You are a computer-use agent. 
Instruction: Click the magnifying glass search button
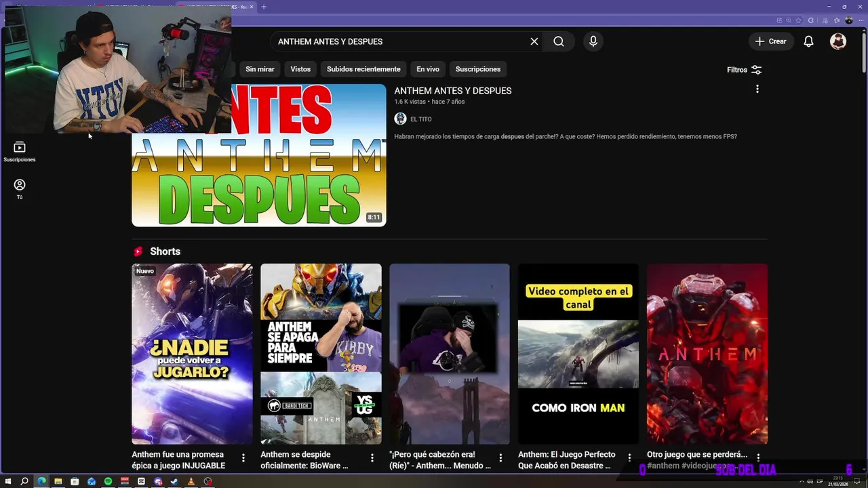coord(558,41)
